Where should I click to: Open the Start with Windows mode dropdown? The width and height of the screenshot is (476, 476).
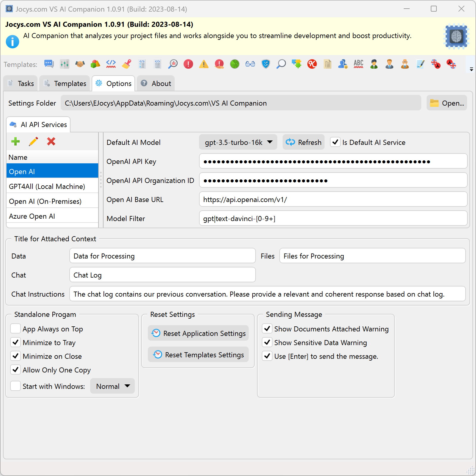pos(112,386)
